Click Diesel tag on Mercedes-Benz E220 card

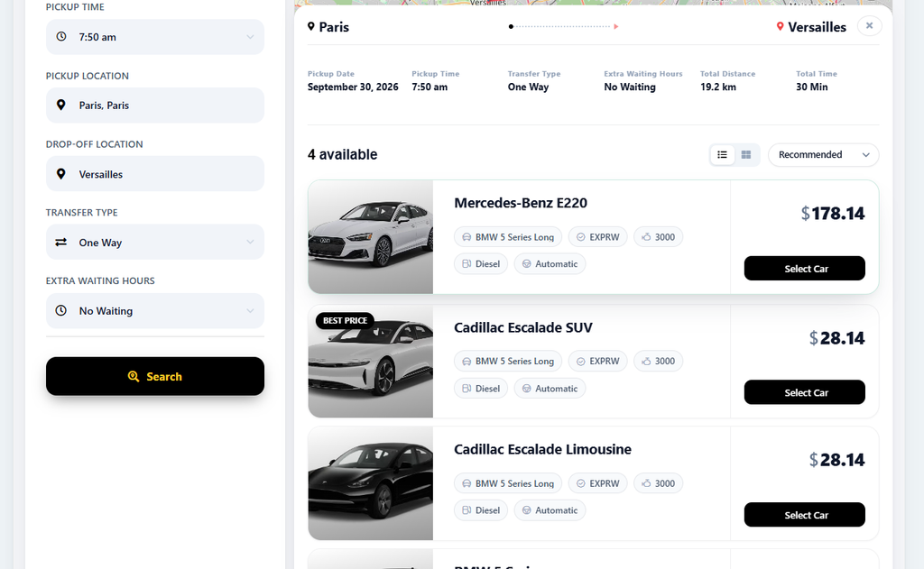click(481, 264)
